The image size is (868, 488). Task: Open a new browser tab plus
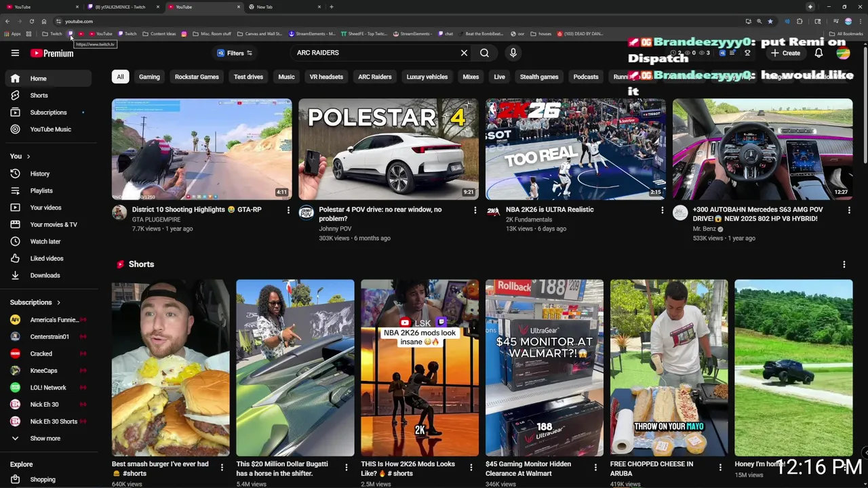point(331,7)
